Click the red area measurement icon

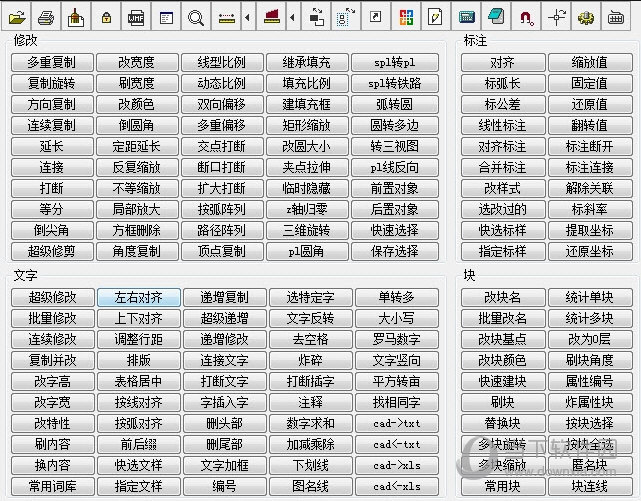click(271, 17)
